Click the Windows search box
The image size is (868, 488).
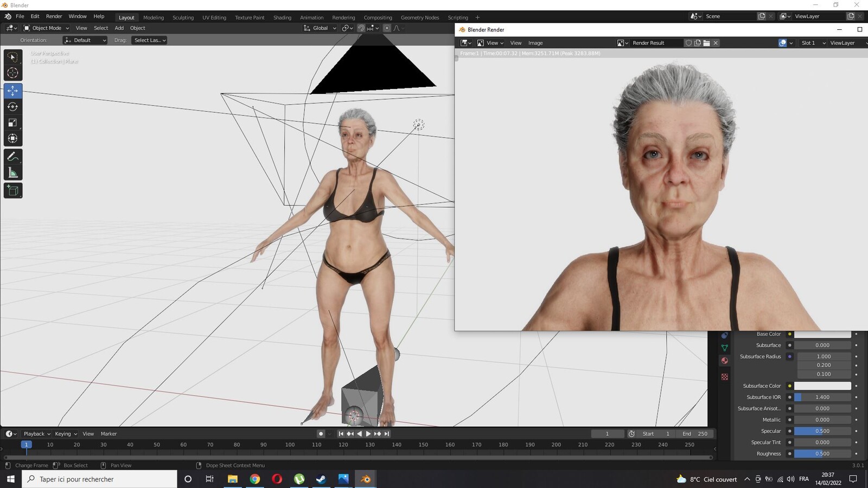coord(100,479)
